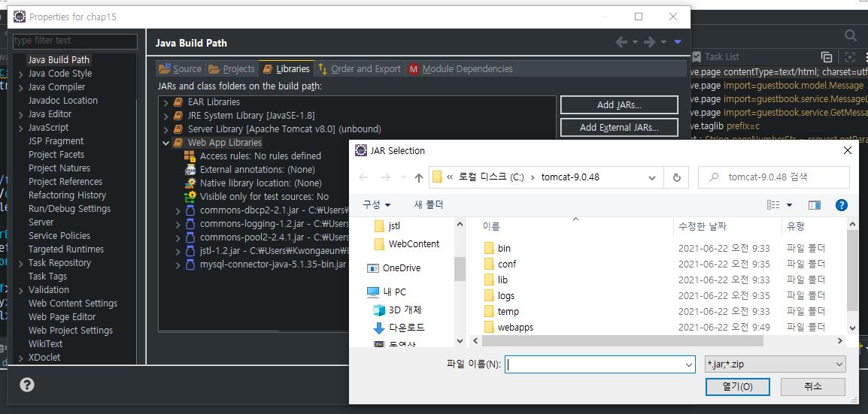Open the view menu triangle in Properties header
868x414 pixels.
click(x=678, y=43)
